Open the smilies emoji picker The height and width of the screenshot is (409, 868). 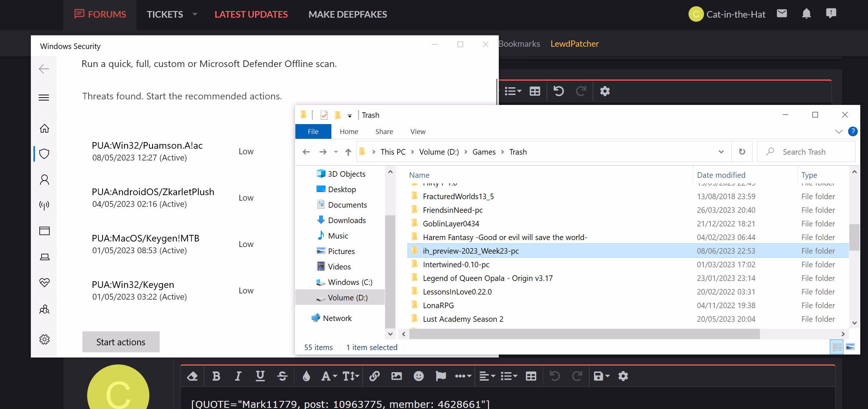pos(419,376)
